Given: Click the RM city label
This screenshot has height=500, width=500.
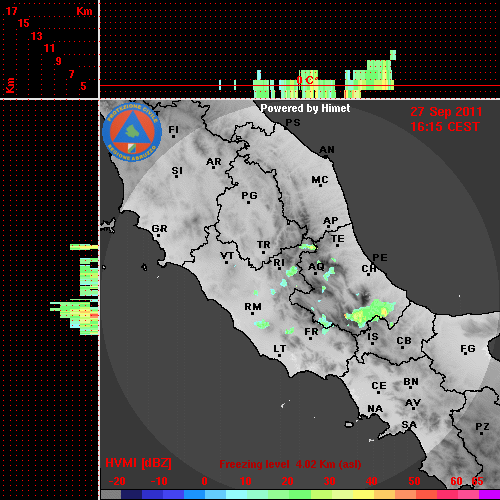Looking at the screenshot, I should [253, 306].
